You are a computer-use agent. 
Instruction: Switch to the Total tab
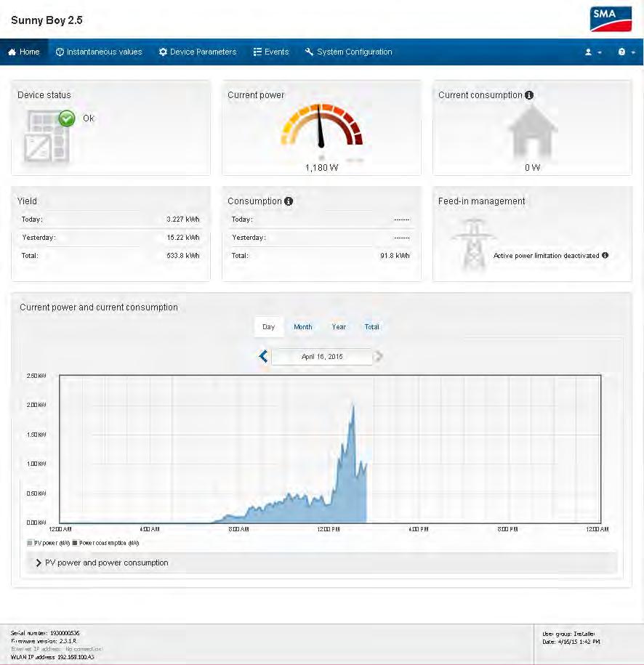coord(371,327)
